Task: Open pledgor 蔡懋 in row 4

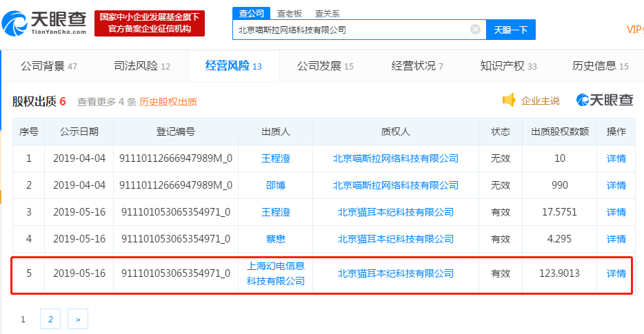Action: coord(276,239)
